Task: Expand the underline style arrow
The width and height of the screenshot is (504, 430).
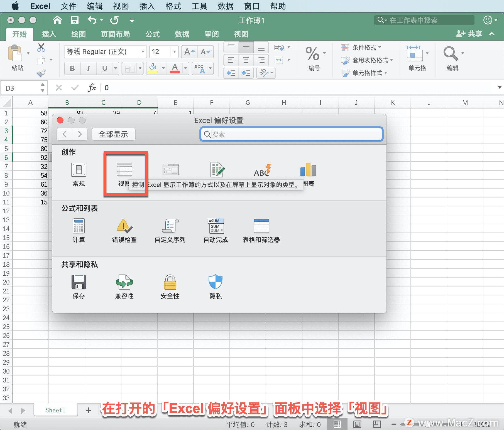Action: click(115, 68)
